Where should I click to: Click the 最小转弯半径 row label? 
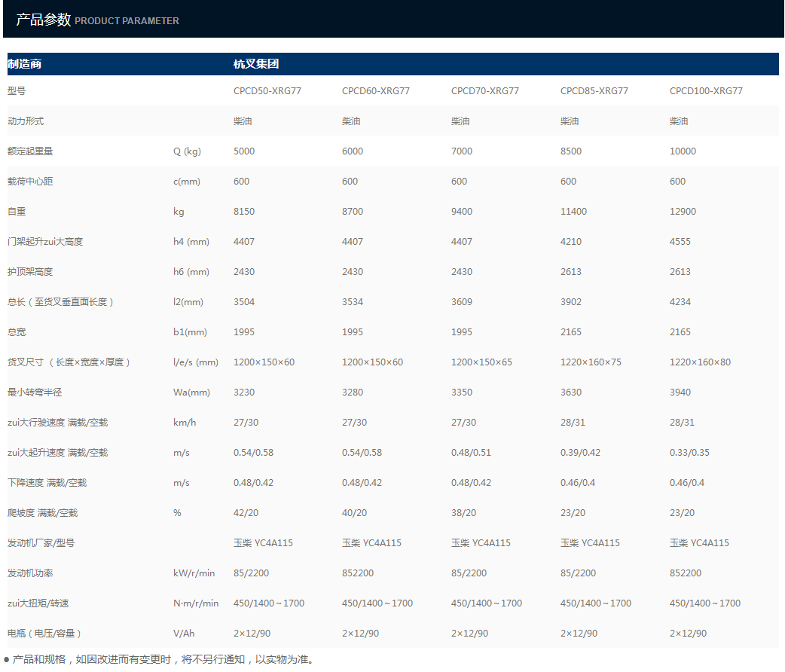35,393
